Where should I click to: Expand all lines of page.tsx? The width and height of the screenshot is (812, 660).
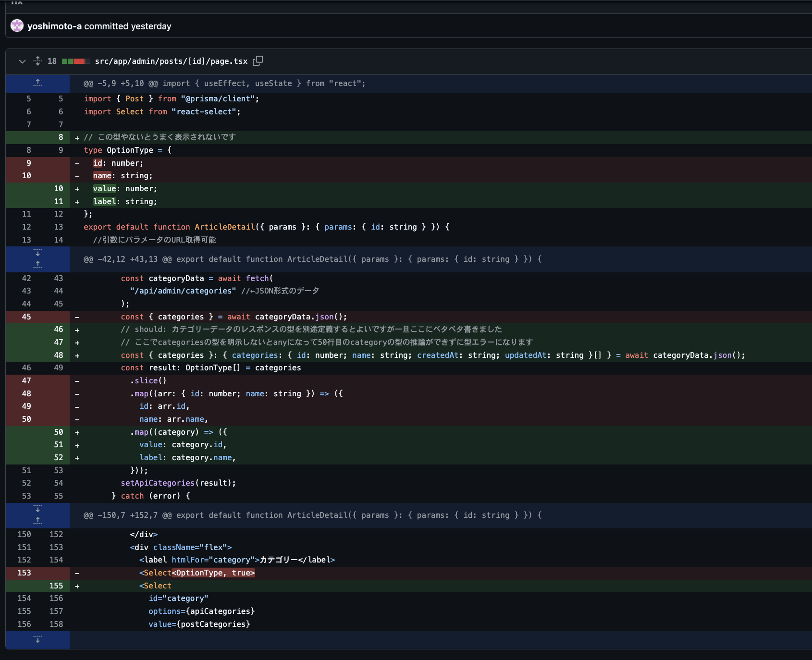pos(38,61)
